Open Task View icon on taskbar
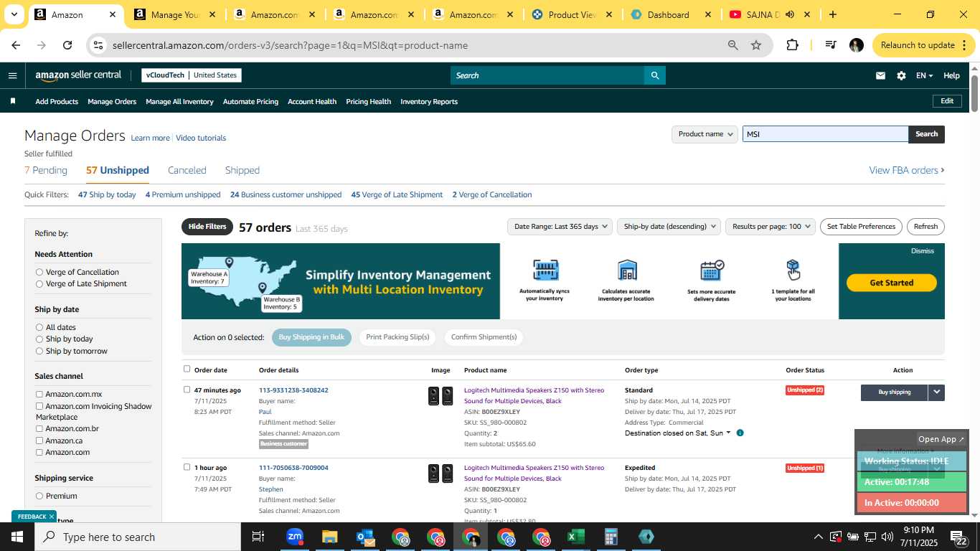Viewport: 980px width, 551px height. coord(258,537)
